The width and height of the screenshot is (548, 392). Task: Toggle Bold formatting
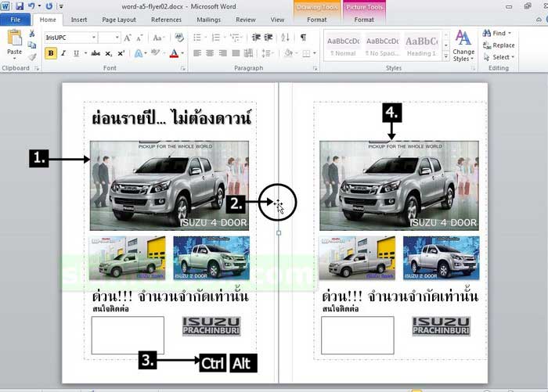coord(51,53)
